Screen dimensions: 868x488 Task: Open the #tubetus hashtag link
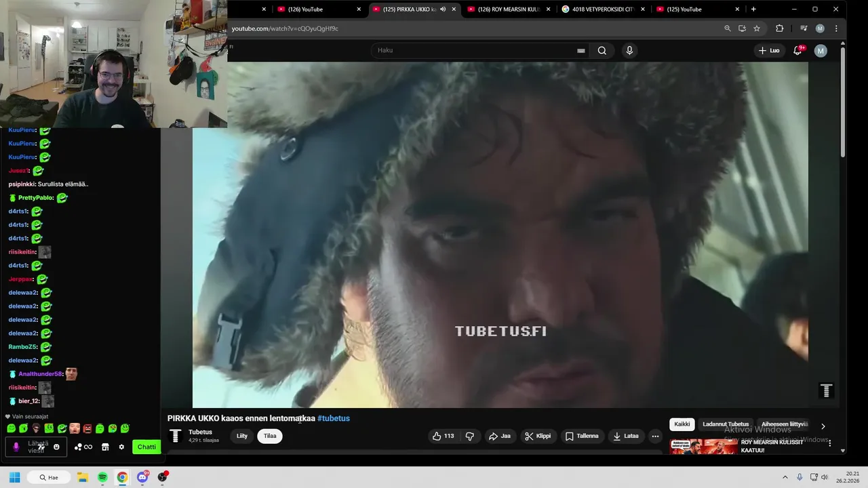pos(334,418)
